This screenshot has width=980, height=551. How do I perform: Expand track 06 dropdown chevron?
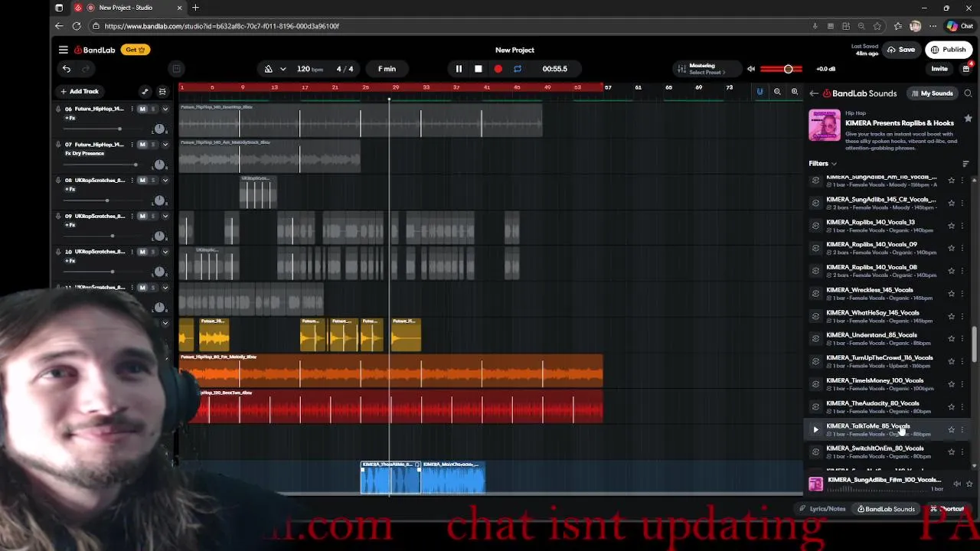point(165,109)
